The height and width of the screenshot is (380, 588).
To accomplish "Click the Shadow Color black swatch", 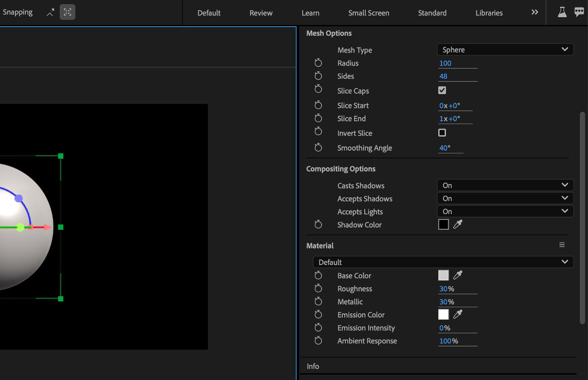I will (x=443, y=224).
